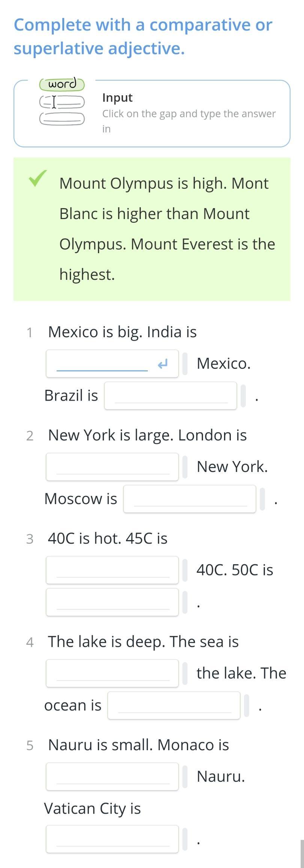Click the gap after 'Moscow is'
This screenshot has height=868, width=304.
pos(190,499)
